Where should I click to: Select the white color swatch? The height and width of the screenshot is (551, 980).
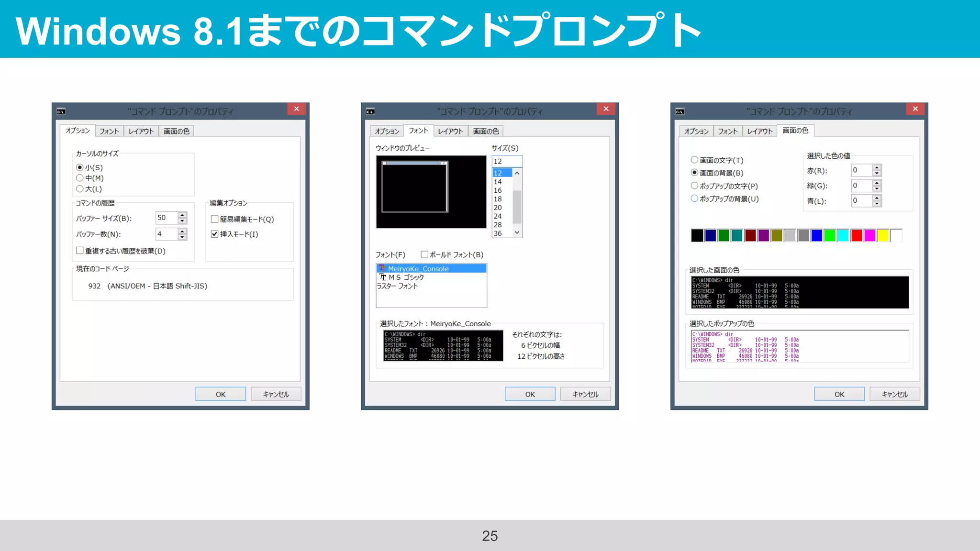[896, 235]
